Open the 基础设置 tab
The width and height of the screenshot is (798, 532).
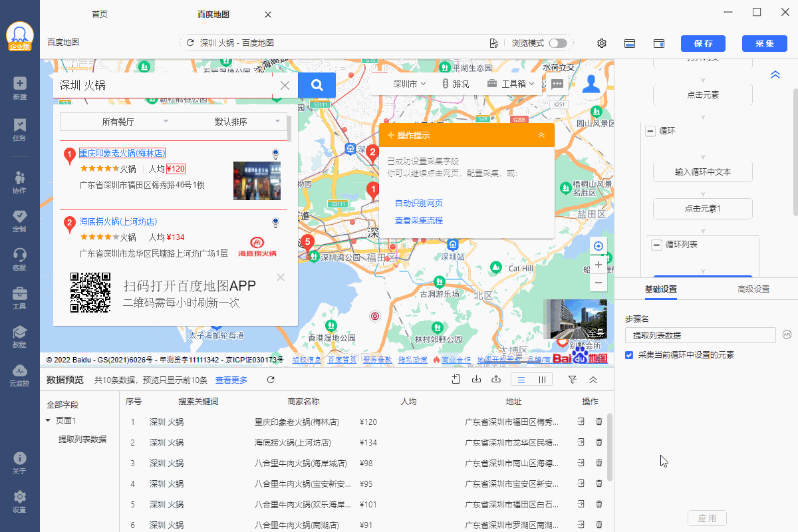661,289
